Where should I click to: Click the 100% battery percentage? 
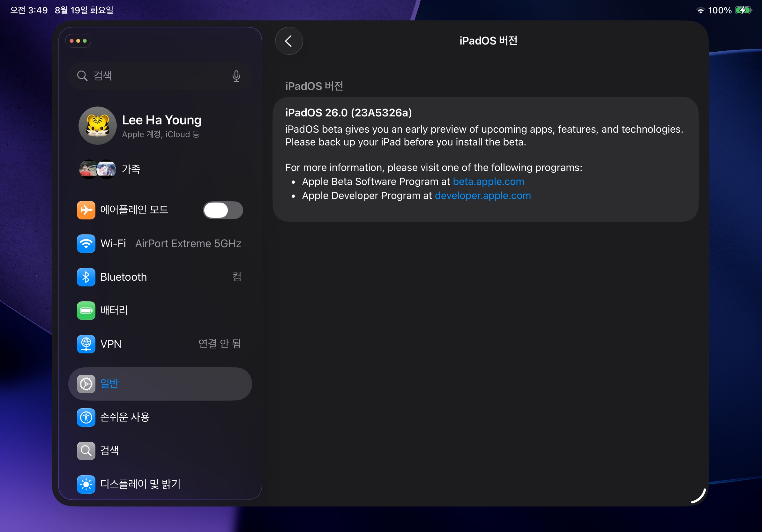coord(720,10)
